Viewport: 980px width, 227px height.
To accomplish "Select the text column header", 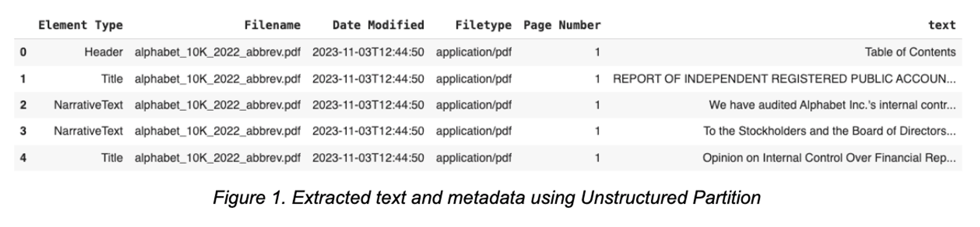I will [942, 25].
